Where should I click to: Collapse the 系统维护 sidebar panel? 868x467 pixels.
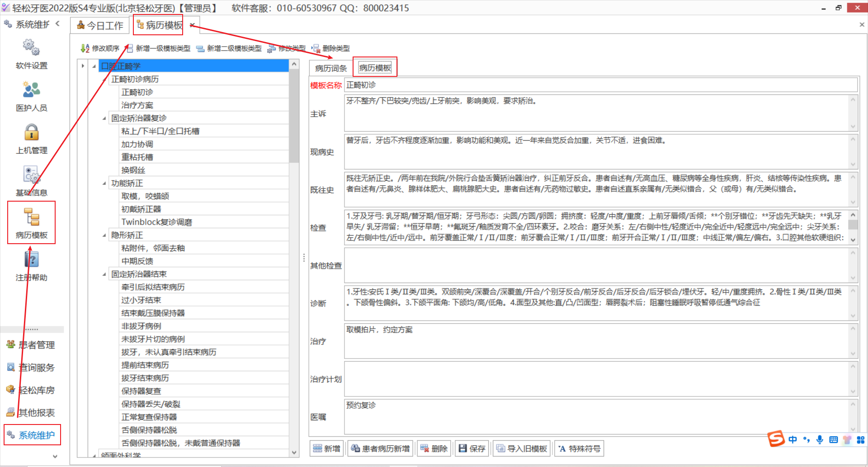pos(57,24)
